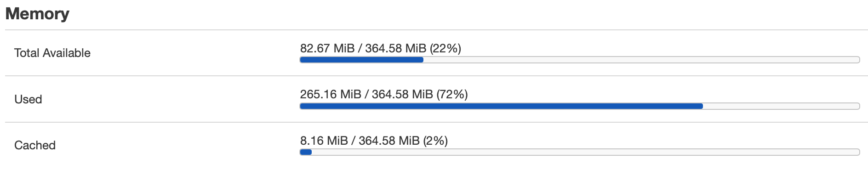Click the 22% percentage text

coord(445,48)
